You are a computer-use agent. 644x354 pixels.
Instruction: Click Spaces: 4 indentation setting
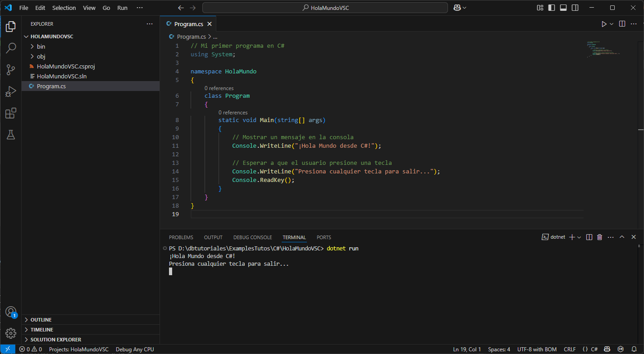pos(499,349)
